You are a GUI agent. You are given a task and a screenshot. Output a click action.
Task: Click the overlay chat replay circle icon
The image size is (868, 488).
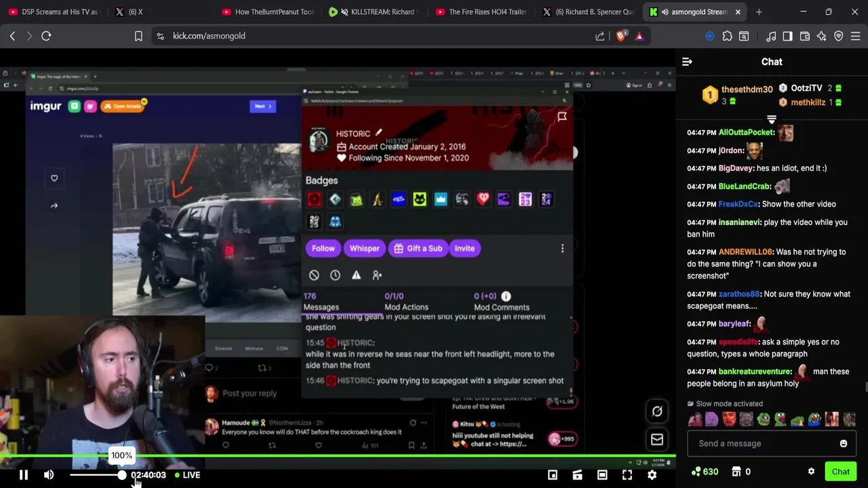pyautogui.click(x=657, y=411)
